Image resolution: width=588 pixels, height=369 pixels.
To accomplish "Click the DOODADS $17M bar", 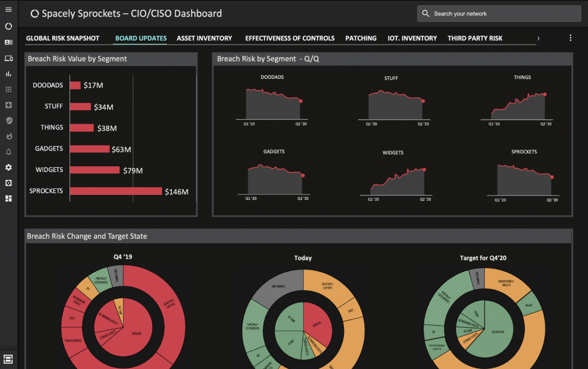I will pyautogui.click(x=75, y=86).
